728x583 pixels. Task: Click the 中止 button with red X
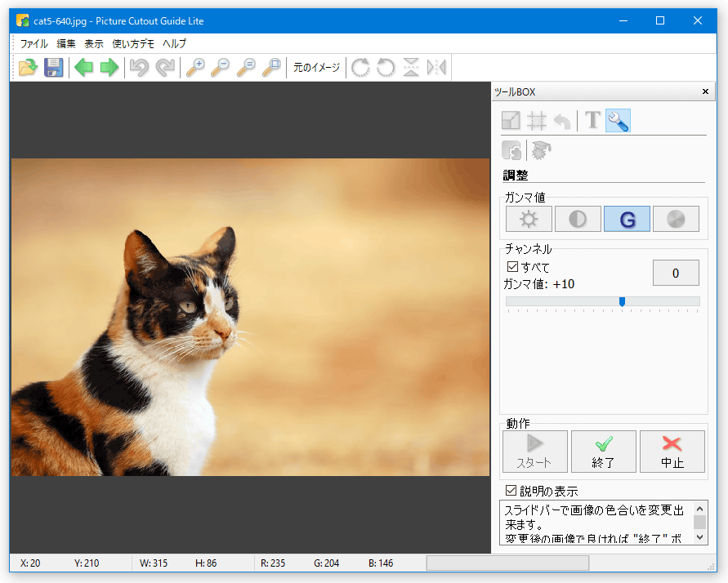672,452
